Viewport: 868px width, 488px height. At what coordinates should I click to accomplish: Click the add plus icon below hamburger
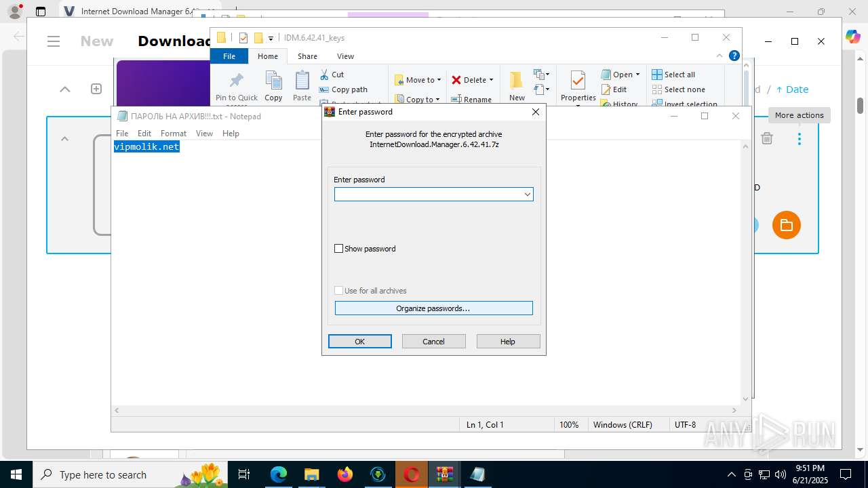click(x=96, y=89)
